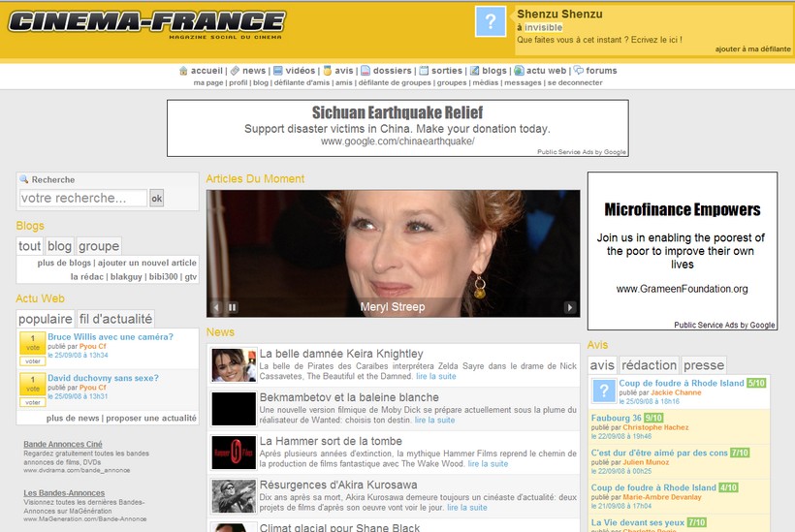Click 'plus de news' link
The height and width of the screenshot is (532, 795).
pos(73,418)
